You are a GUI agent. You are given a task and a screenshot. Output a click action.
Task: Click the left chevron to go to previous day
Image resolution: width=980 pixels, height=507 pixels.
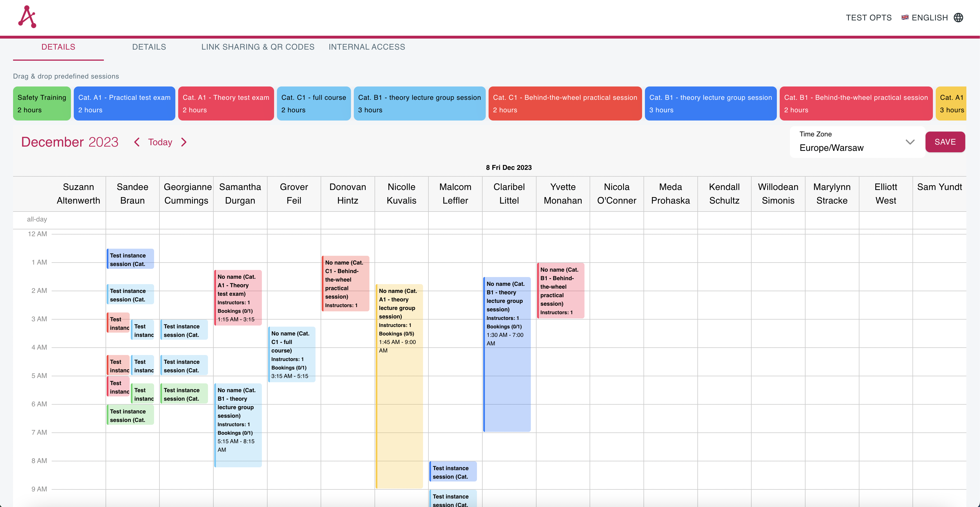[x=136, y=142]
